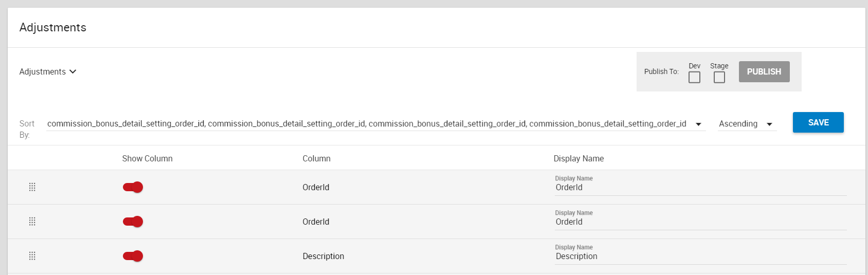The image size is (868, 275).
Task: Click the blue SAVE button
Action: tap(818, 122)
